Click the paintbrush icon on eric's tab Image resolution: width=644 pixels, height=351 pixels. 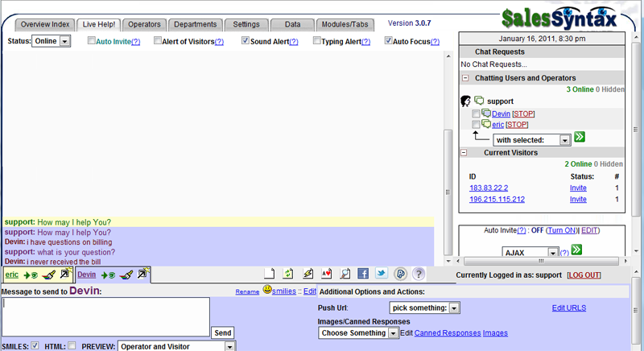(x=48, y=275)
